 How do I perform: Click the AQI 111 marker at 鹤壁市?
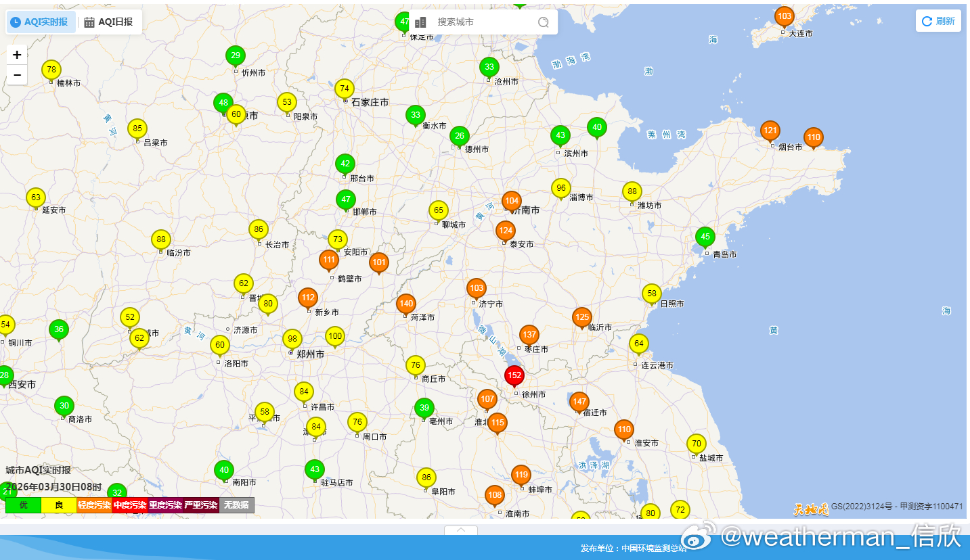[329, 260]
